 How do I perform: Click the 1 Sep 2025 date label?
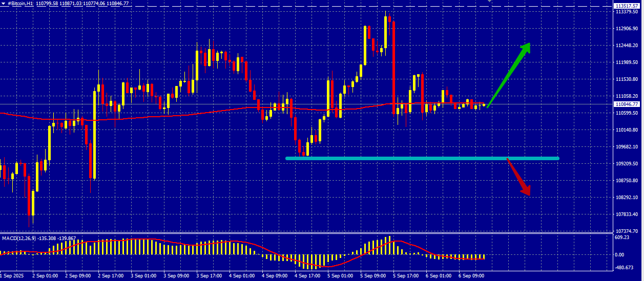click(x=12, y=276)
